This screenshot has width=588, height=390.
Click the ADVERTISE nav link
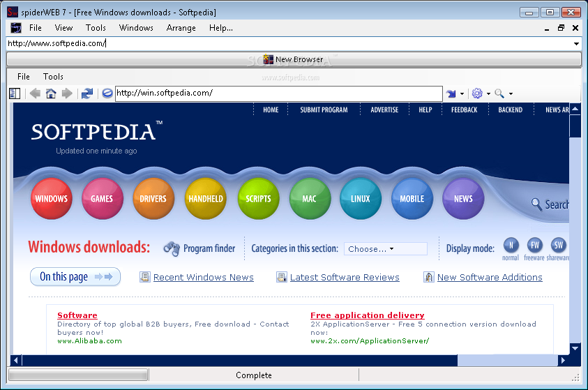tap(384, 110)
